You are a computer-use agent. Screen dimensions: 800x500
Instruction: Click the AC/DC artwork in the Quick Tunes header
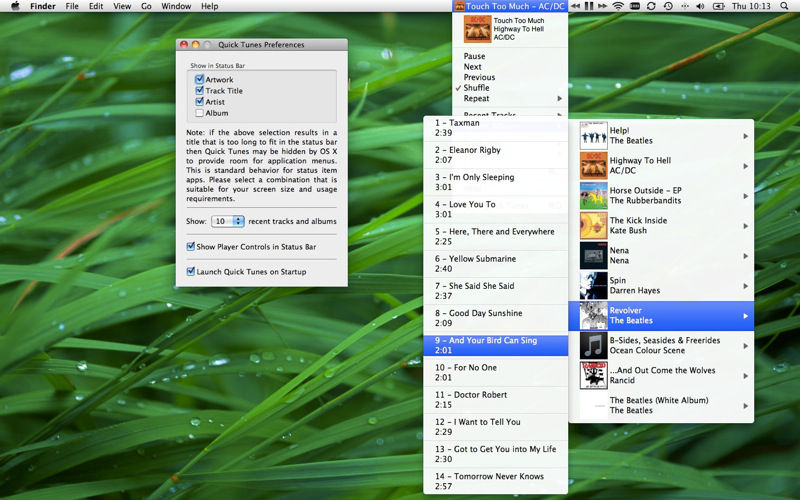[x=477, y=29]
